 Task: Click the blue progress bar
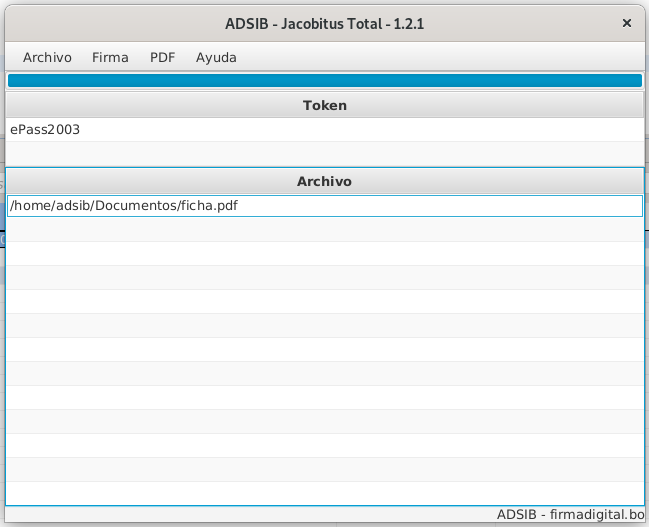[324, 81]
